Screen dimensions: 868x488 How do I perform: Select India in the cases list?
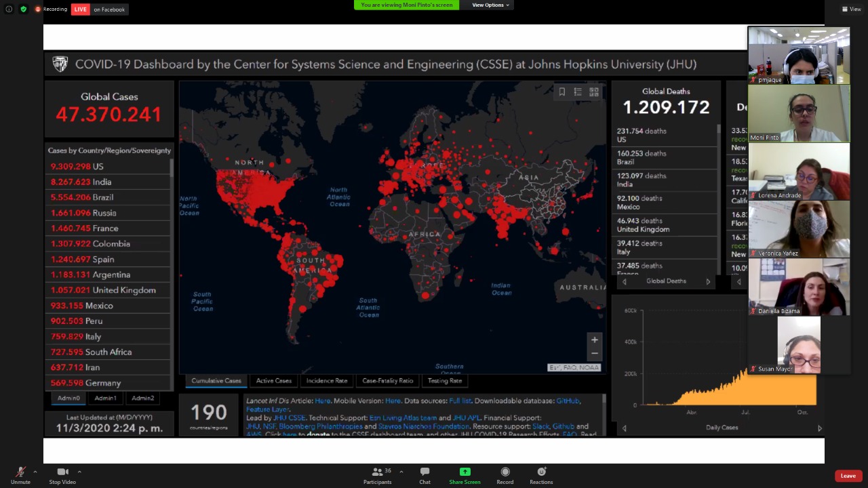(x=108, y=182)
